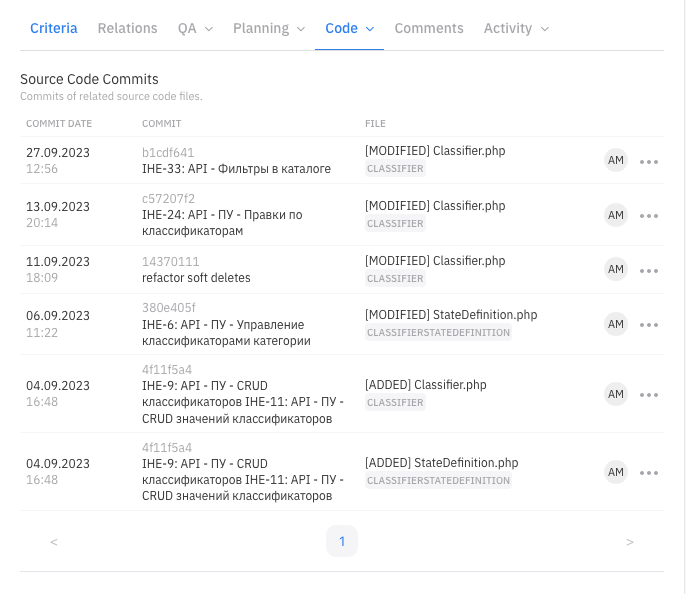Open commit hash 14370111
Image resolution: width=686 pixels, height=594 pixels.
(x=171, y=262)
